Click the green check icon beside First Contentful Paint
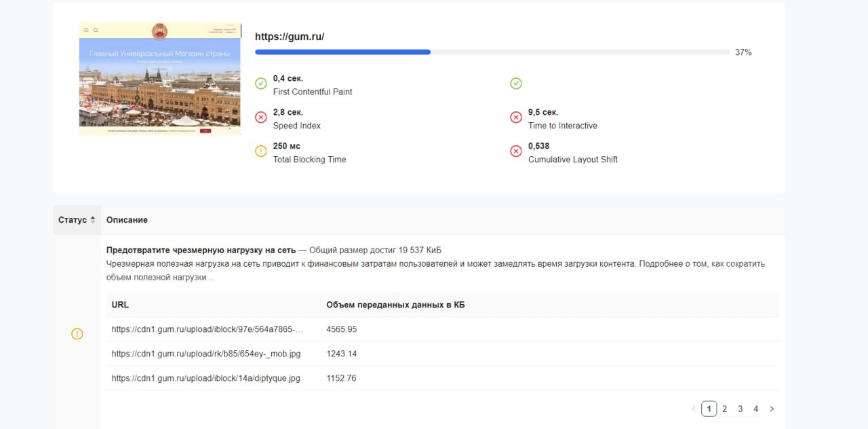 (x=261, y=83)
